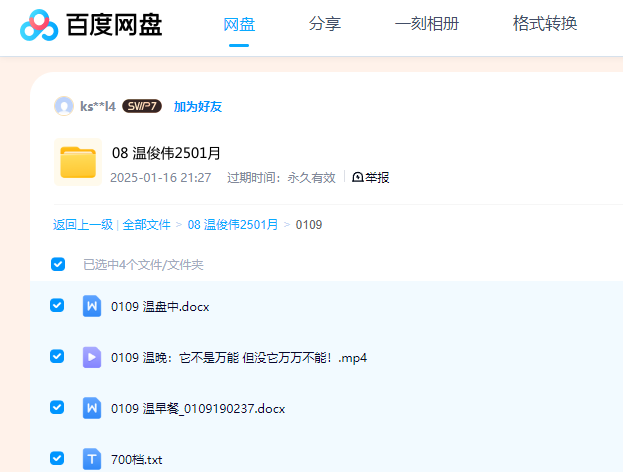Click the 08 温俊伟2501月 breadcrumb link
This screenshot has width=623, height=472.
point(232,225)
